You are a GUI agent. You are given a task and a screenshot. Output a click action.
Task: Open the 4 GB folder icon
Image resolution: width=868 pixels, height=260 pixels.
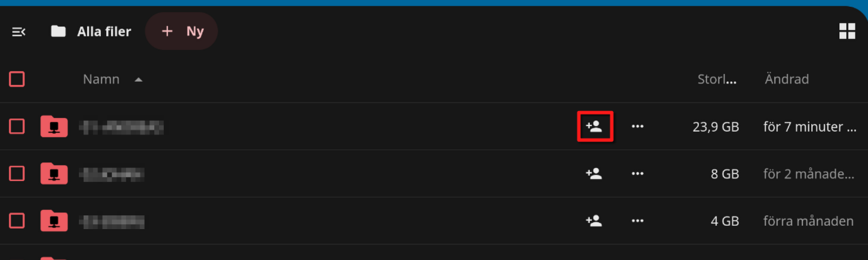coord(54,221)
